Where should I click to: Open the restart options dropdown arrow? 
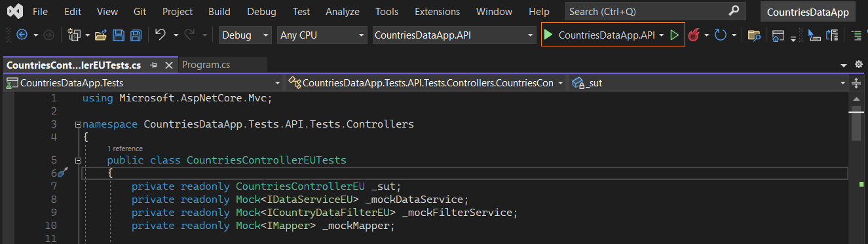pos(734,35)
